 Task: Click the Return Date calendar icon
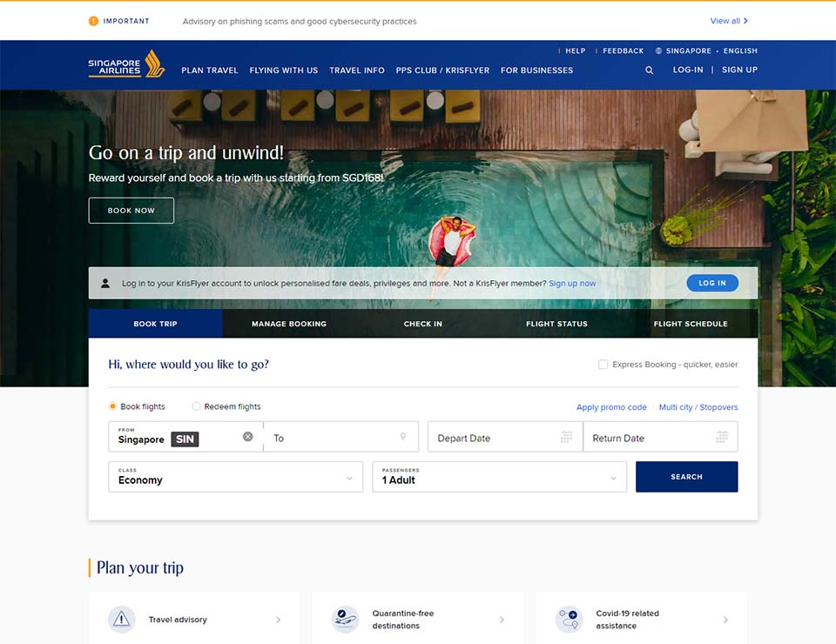tap(722, 437)
